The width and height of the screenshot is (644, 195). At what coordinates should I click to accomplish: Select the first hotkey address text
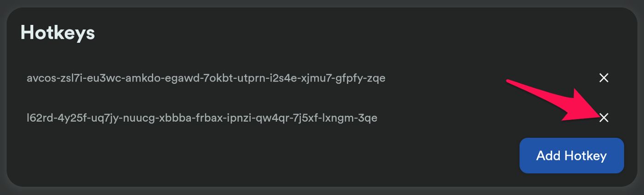[x=206, y=78]
